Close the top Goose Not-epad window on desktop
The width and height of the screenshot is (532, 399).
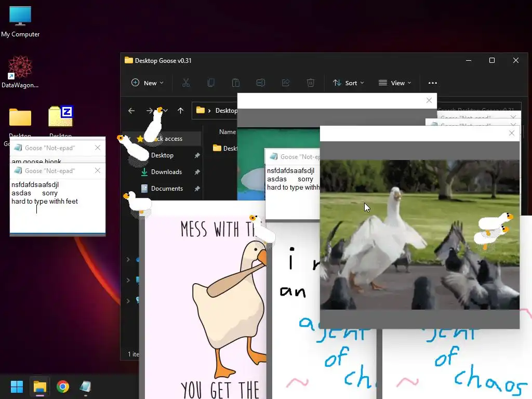click(x=98, y=148)
